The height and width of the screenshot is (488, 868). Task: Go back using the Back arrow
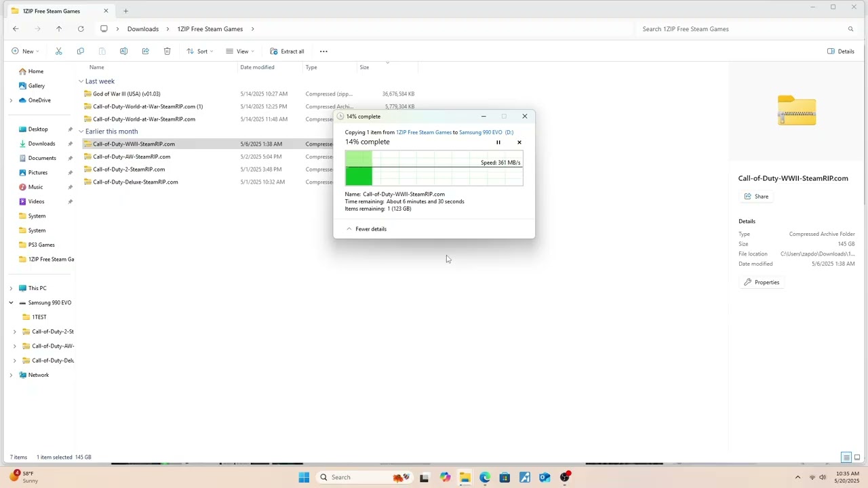(x=16, y=29)
